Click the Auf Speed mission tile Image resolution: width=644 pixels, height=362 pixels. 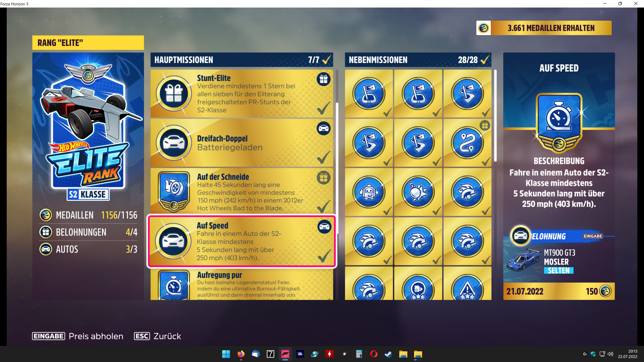[241, 241]
